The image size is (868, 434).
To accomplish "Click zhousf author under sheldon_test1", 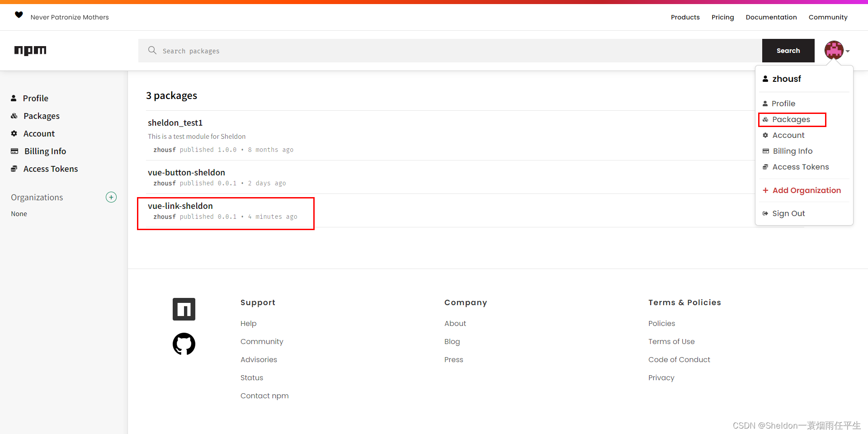I will click(165, 150).
